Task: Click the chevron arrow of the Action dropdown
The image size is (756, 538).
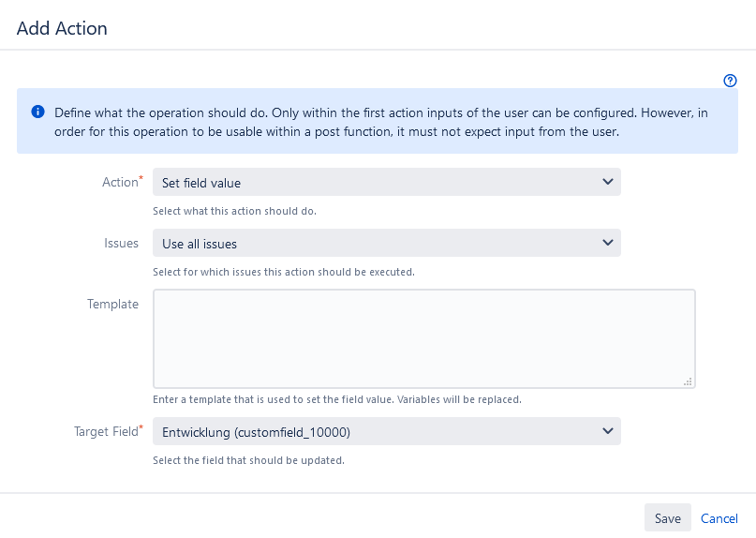Action: (607, 182)
